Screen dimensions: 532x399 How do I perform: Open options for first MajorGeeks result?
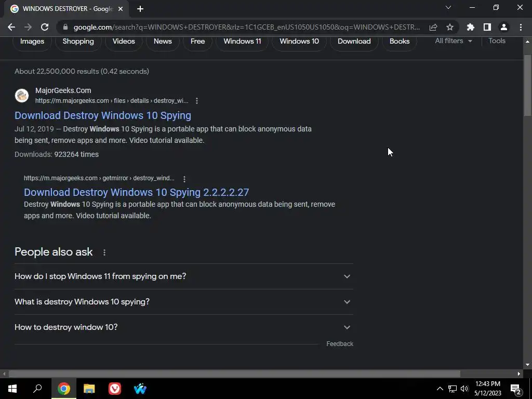tap(197, 101)
